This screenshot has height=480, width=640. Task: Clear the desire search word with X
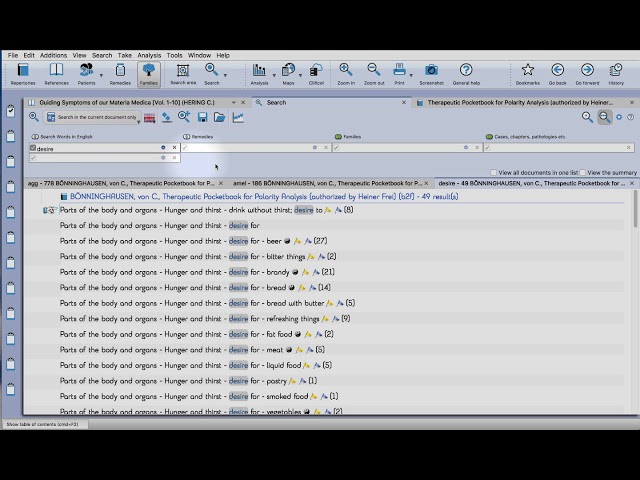tap(174, 147)
